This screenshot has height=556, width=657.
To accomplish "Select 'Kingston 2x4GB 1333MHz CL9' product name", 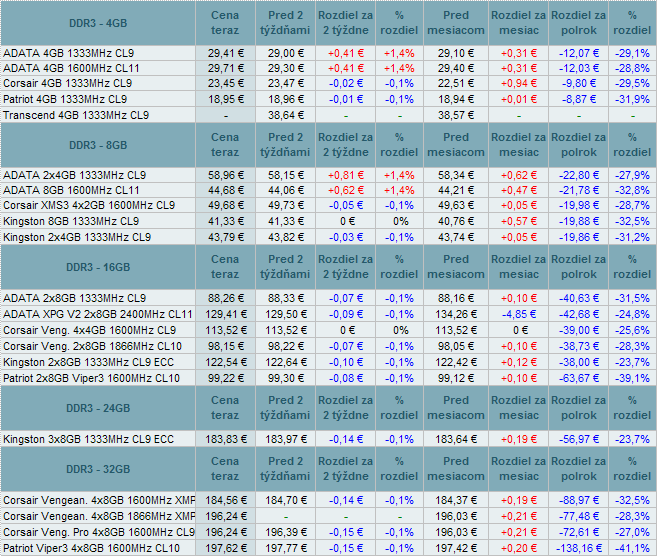I will tap(77, 237).
